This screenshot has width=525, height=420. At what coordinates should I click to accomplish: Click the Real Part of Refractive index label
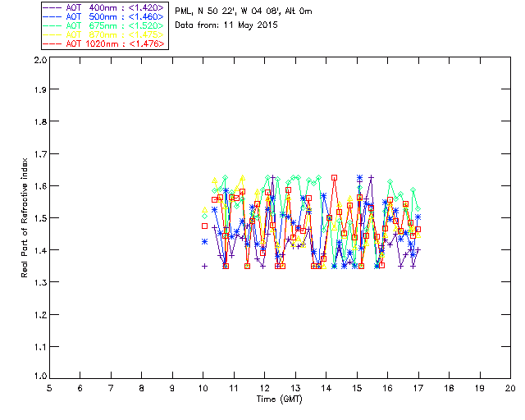click(x=24, y=217)
